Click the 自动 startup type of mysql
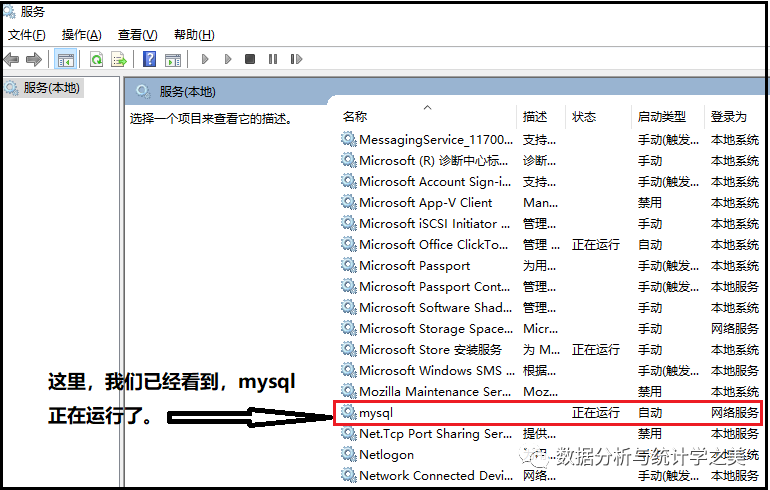This screenshot has width=770, height=490. point(650,412)
